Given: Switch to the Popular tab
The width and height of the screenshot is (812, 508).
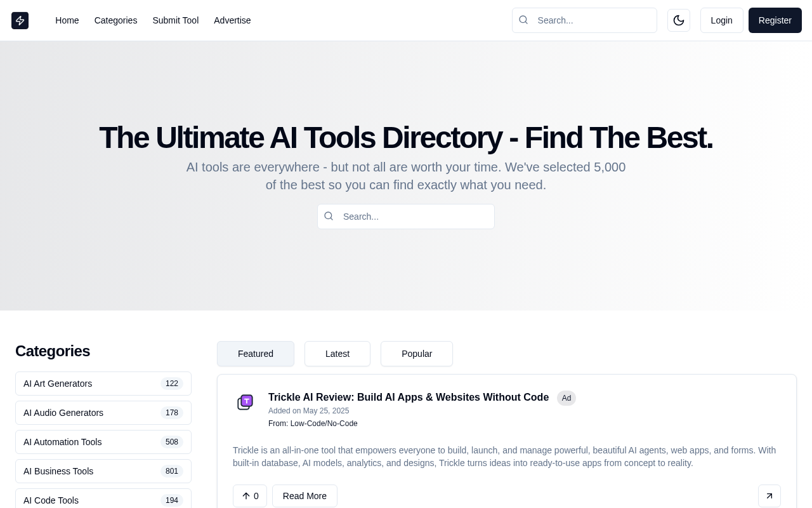Looking at the screenshot, I should coord(417,353).
